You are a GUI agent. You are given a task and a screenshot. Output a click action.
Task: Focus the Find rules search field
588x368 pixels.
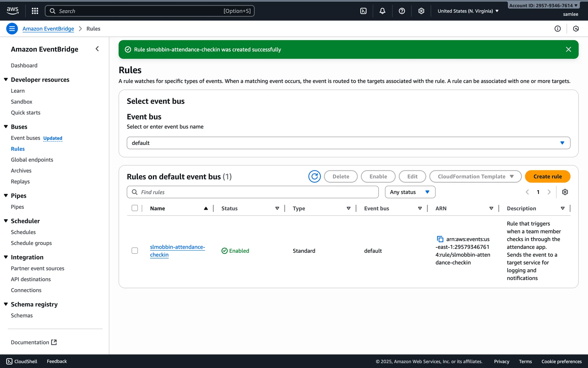pyautogui.click(x=253, y=192)
